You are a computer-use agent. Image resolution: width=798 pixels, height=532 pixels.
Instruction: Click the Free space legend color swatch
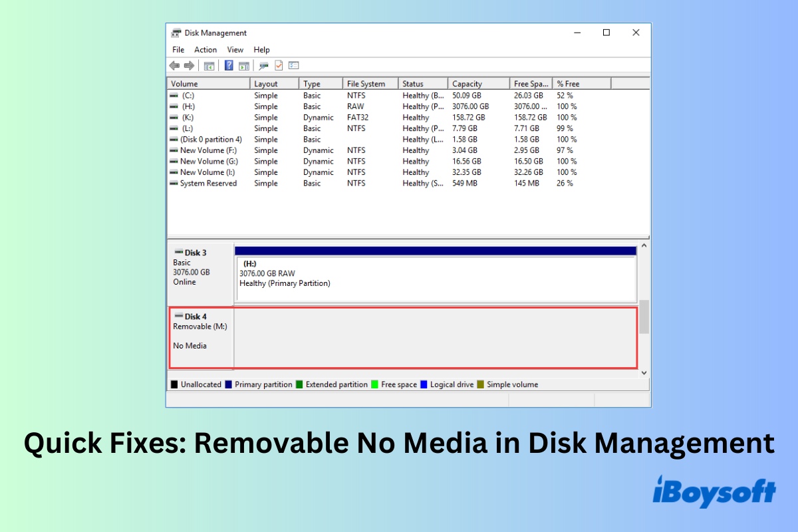376,384
